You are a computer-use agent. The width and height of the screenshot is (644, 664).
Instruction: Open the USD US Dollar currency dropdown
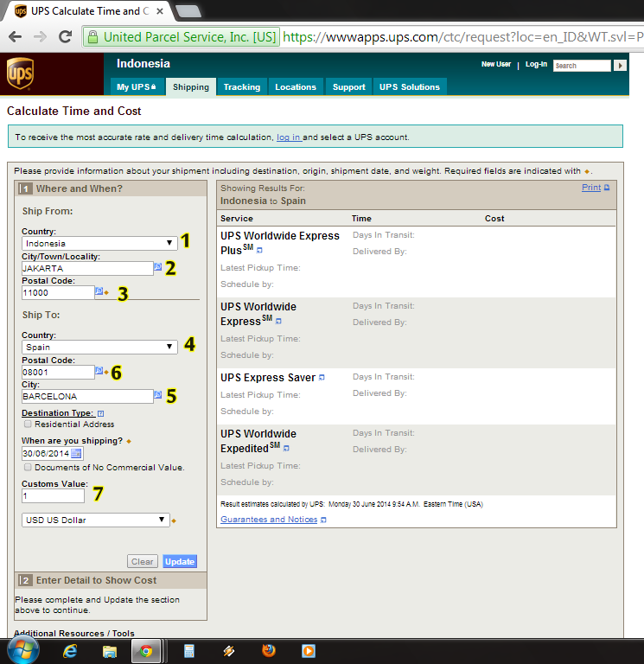[x=96, y=520]
